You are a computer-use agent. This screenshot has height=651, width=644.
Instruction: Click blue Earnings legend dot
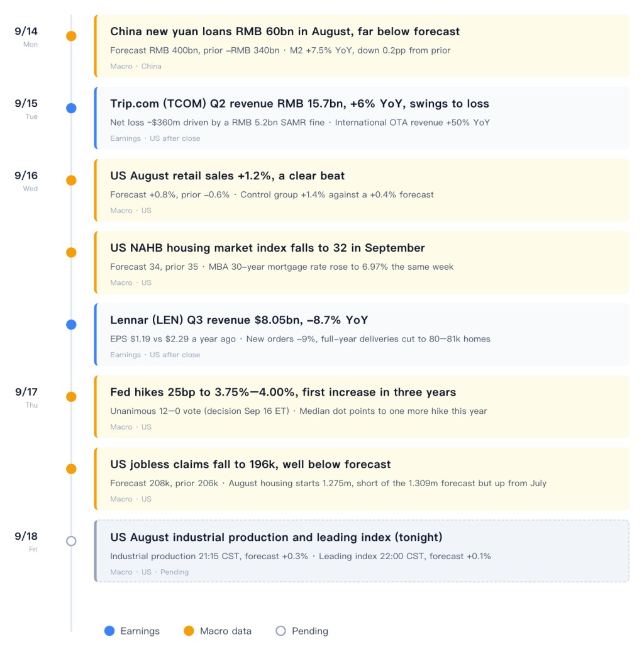pos(109,631)
